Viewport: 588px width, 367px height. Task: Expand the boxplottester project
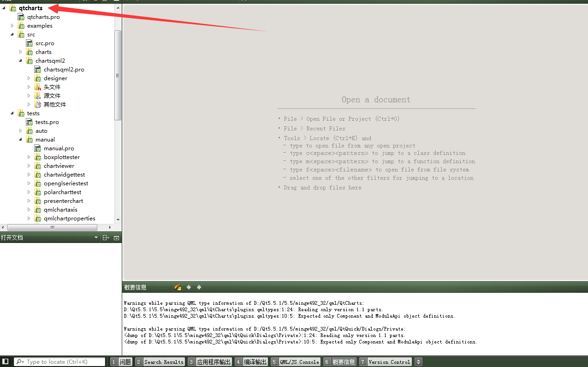29,157
